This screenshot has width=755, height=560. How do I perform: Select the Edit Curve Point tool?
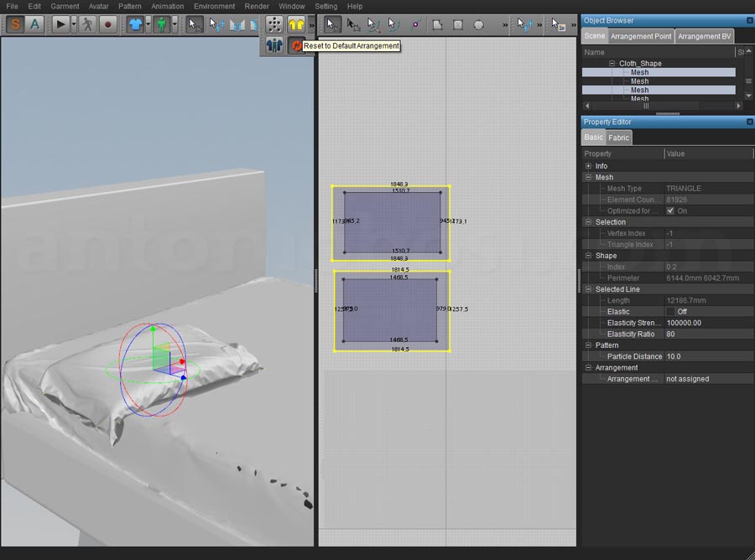pos(373,24)
